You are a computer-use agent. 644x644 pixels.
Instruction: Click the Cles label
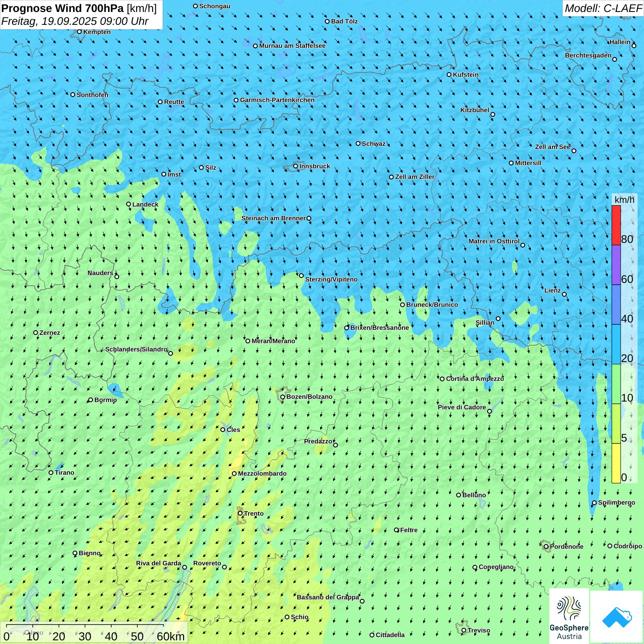click(233, 430)
